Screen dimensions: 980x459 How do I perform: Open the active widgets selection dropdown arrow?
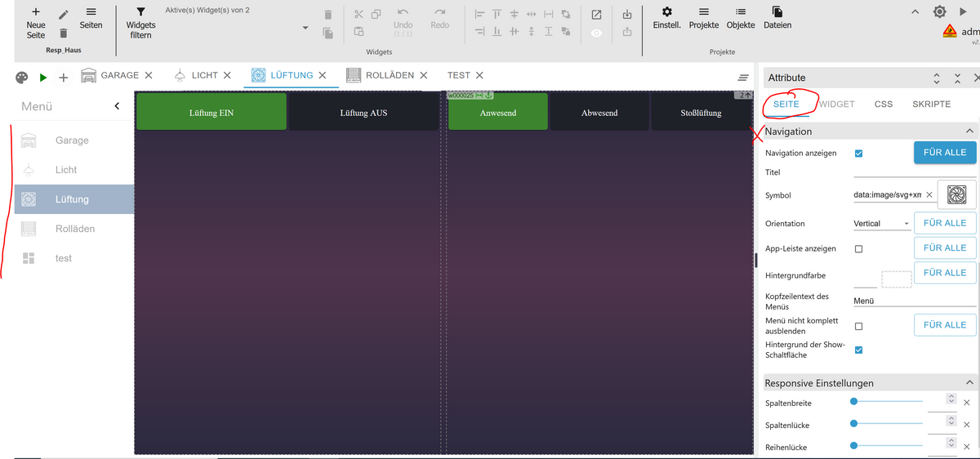(x=305, y=28)
